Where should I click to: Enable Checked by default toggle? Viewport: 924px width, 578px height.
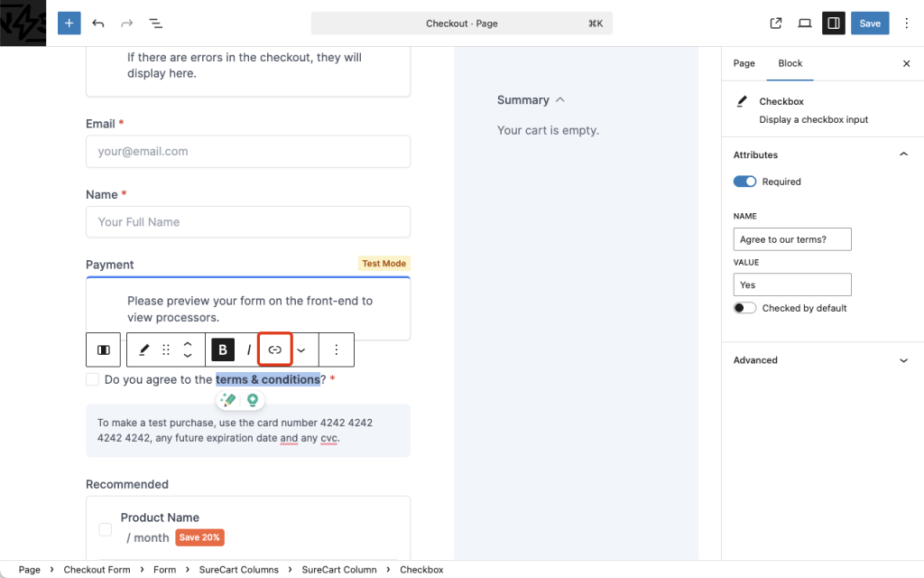click(x=744, y=307)
